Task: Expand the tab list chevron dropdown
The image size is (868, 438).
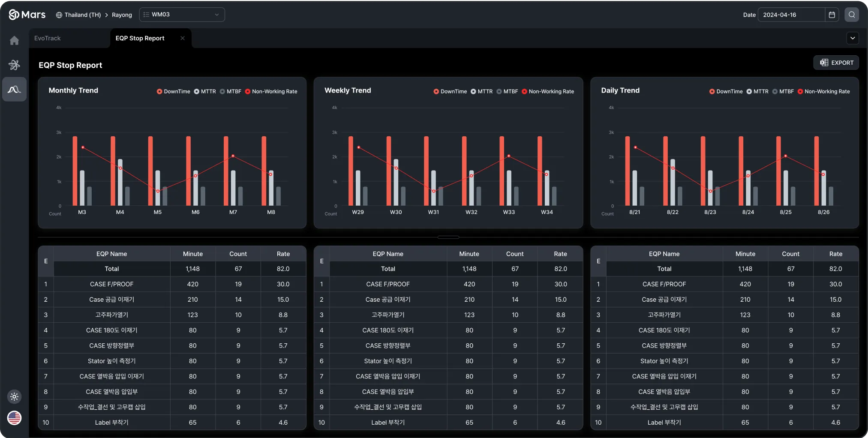Action: (853, 38)
